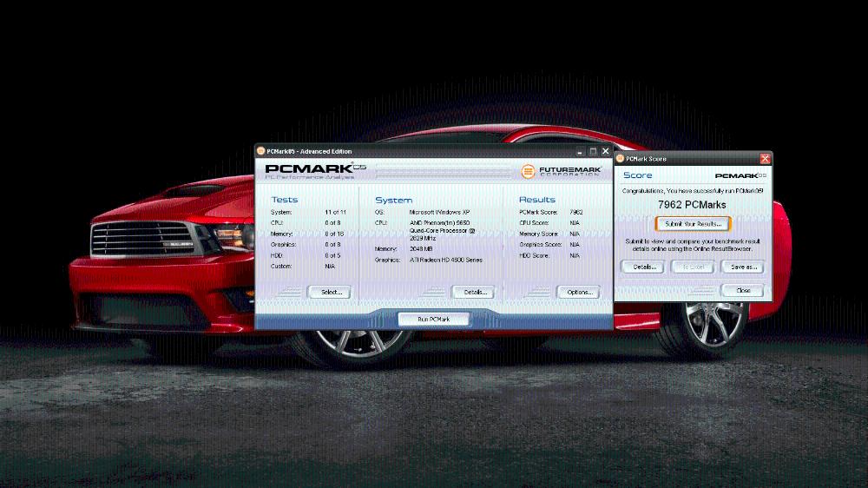Click the 'Custom:' tests label

[280, 266]
